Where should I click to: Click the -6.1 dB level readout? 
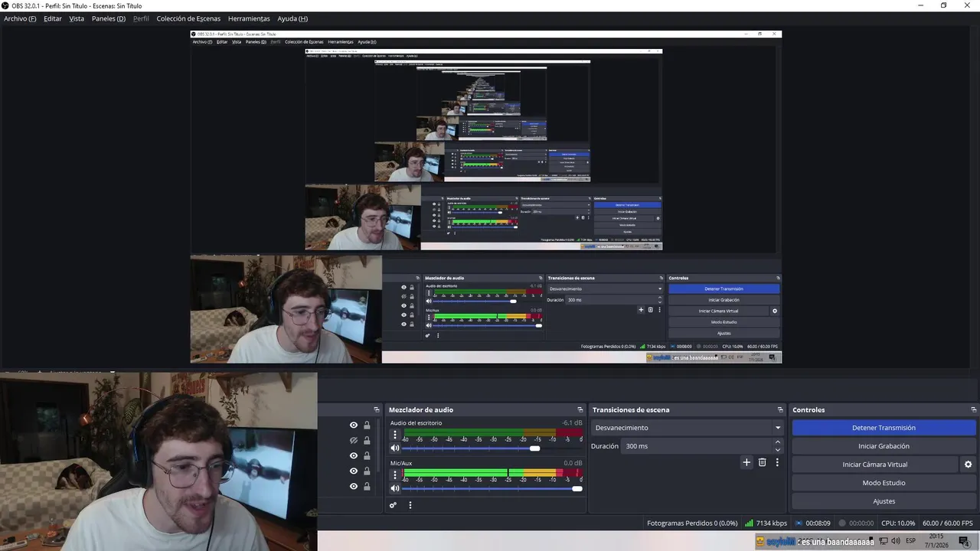(572, 423)
